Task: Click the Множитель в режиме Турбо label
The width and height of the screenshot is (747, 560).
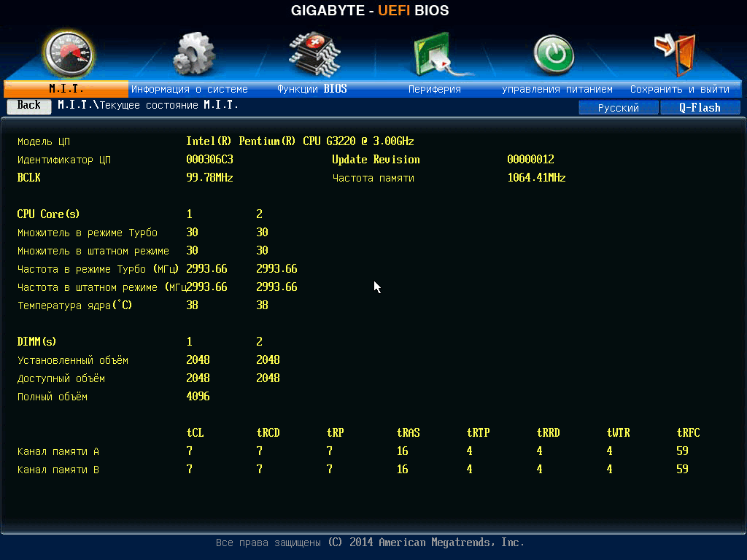Action: [88, 233]
